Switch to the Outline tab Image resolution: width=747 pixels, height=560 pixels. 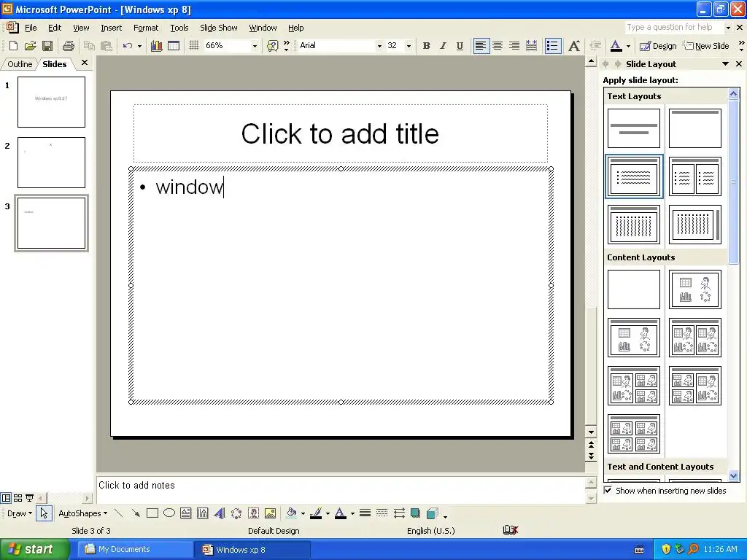click(20, 64)
